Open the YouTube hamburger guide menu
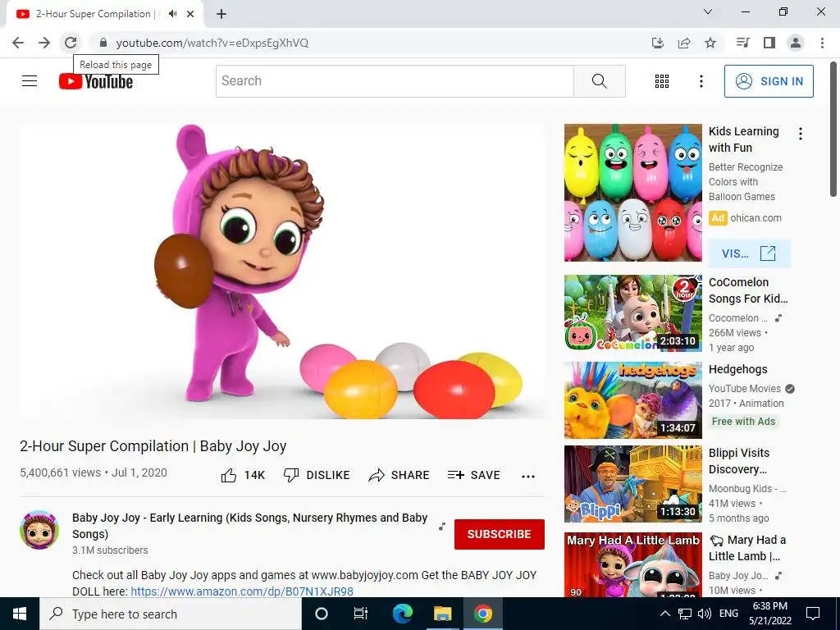Viewport: 840px width, 630px height. 30,81
